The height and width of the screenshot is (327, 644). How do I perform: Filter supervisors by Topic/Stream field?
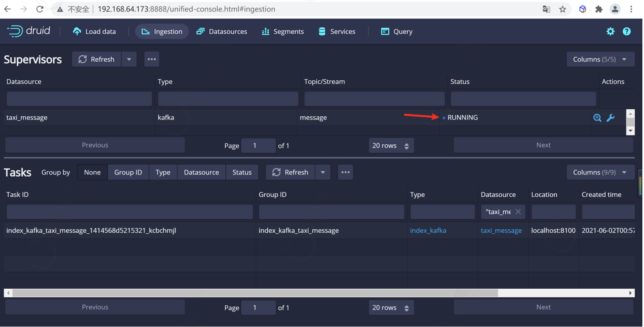tap(375, 99)
